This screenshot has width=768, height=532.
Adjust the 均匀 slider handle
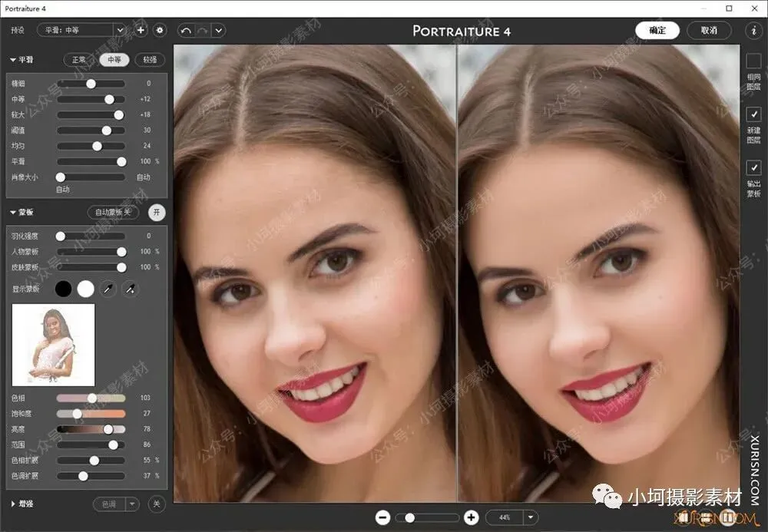coord(98,147)
